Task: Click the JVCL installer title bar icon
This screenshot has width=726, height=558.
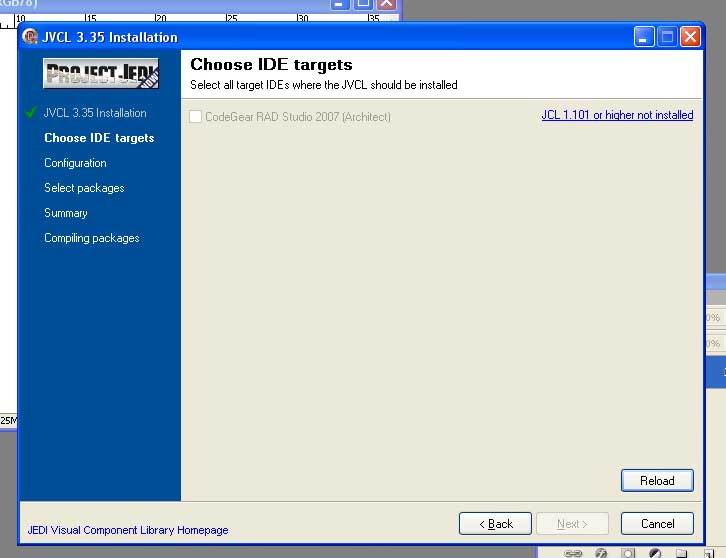Action: 30,37
